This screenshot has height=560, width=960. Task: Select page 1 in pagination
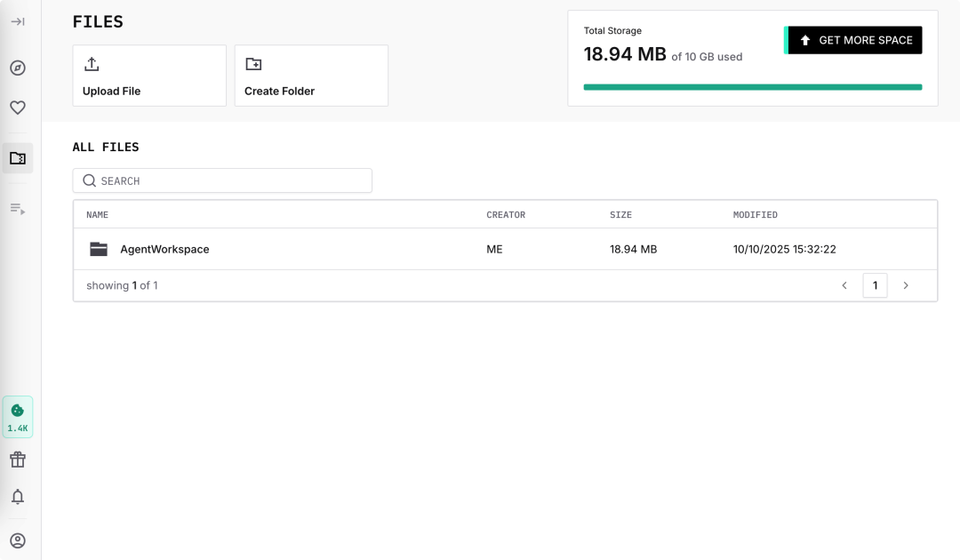click(x=875, y=285)
